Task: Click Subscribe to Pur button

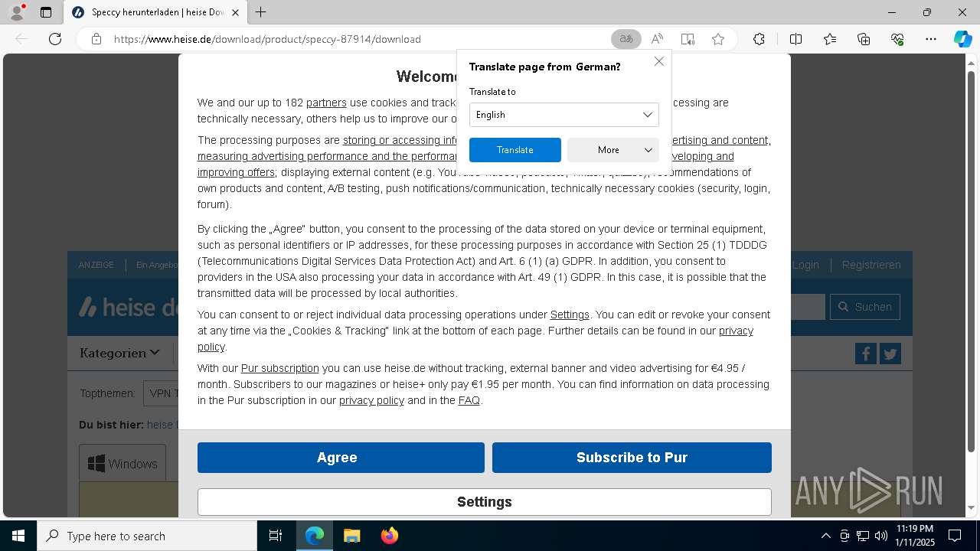Action: click(x=632, y=458)
